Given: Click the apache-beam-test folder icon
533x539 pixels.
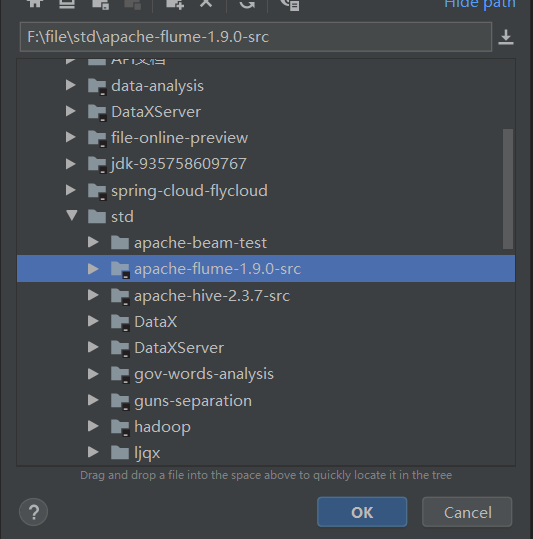Looking at the screenshot, I should [x=120, y=243].
